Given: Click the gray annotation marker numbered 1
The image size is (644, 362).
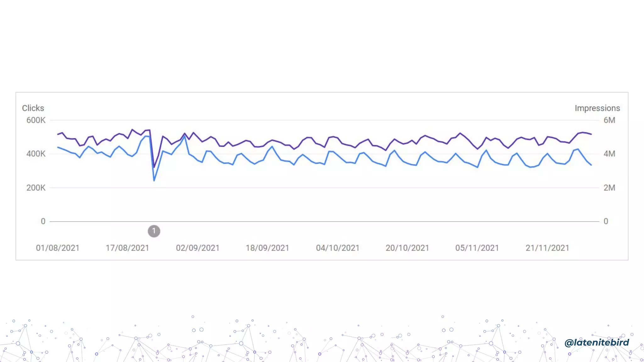Looking at the screenshot, I should coord(154,231).
